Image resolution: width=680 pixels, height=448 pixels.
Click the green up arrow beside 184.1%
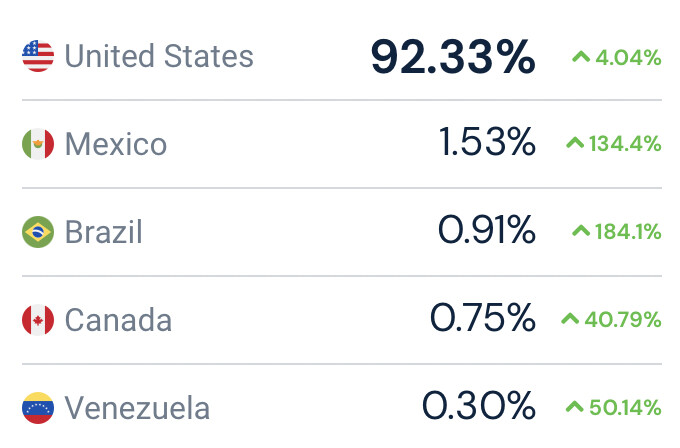pos(581,230)
